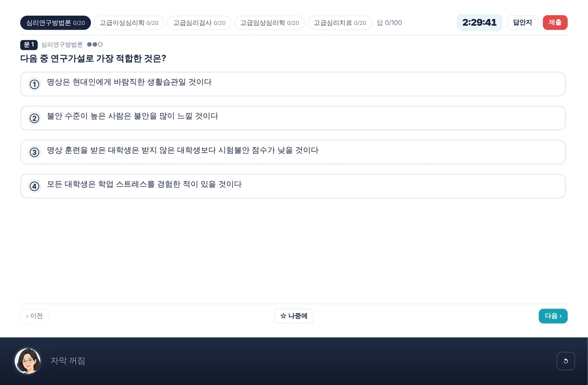Go to the next question with 다음
Viewport: 588px width, 385px height.
coord(553,316)
